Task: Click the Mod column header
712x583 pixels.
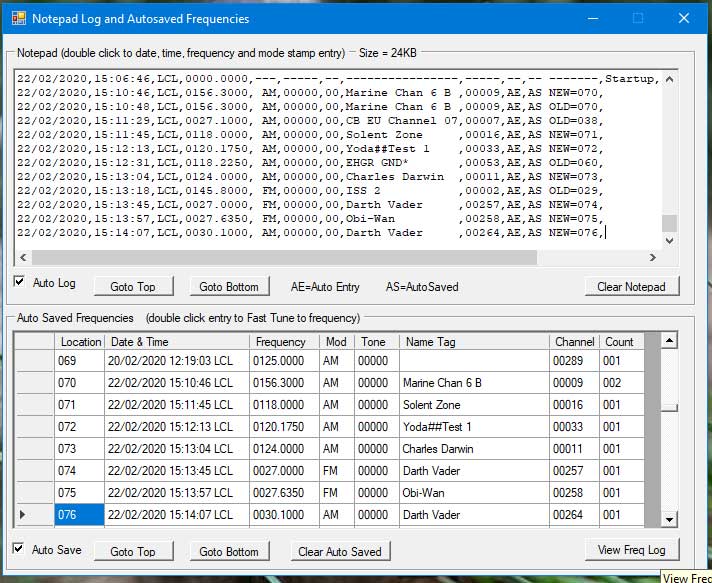Action: click(x=336, y=341)
